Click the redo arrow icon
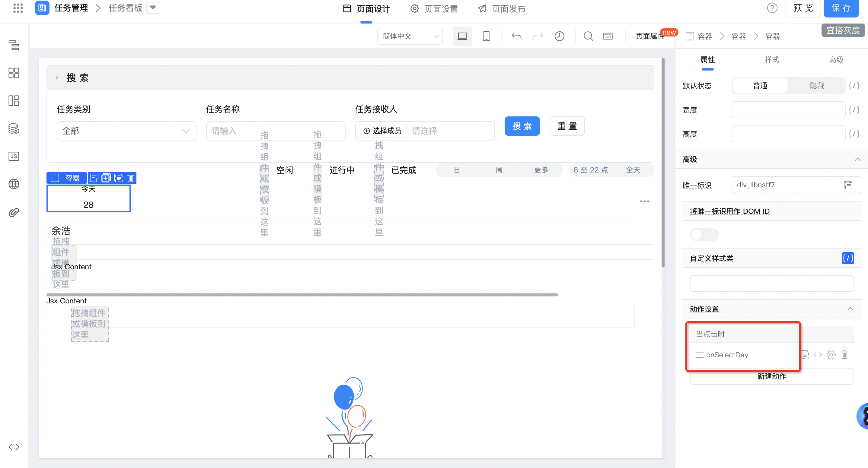 point(538,36)
